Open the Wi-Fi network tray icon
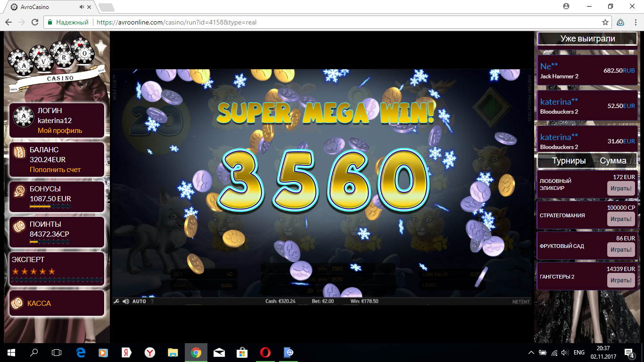 [554, 353]
